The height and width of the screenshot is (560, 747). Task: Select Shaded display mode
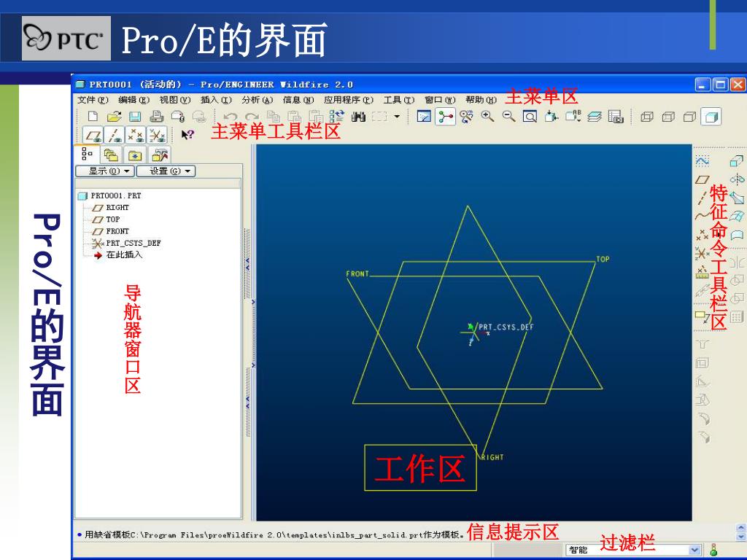coord(711,117)
